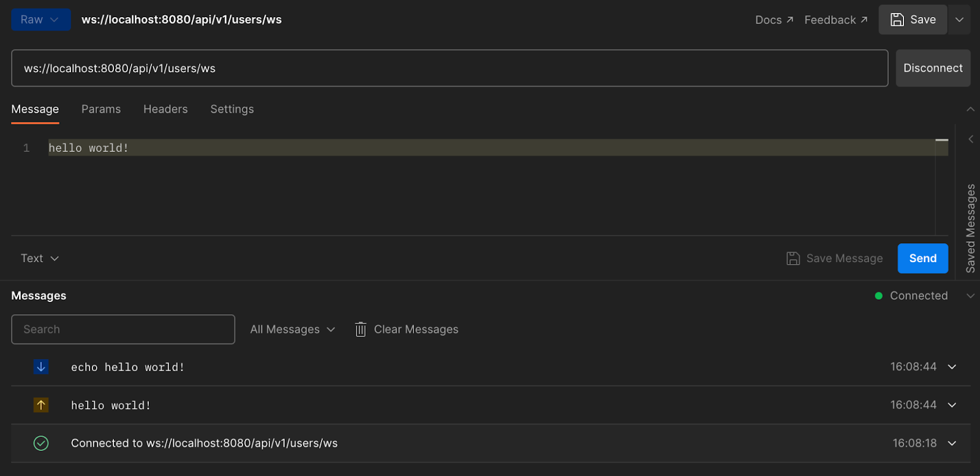Expand the Saved Messages sidebar arrow
980x476 pixels.
point(971,139)
